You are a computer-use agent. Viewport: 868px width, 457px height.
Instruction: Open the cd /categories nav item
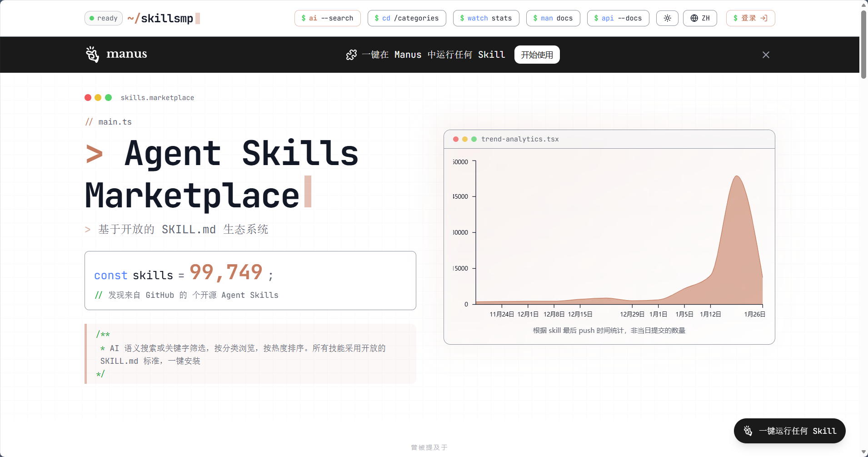tap(407, 18)
